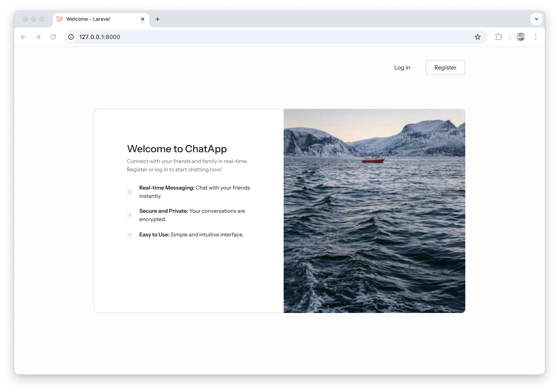
Task: Click the Laravel favicon on the tab
Action: pos(60,19)
